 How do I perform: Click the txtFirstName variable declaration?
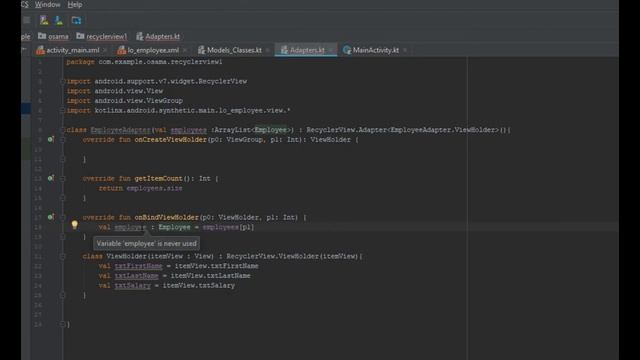(x=138, y=266)
